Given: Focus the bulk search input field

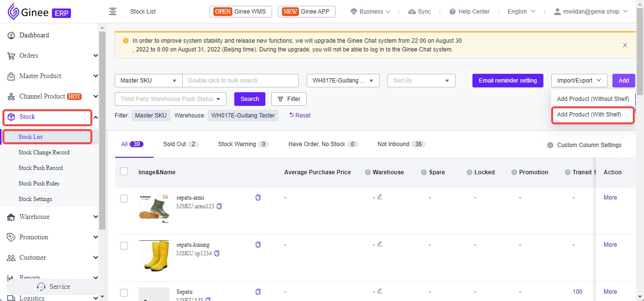Looking at the screenshot, I should click(x=241, y=81).
